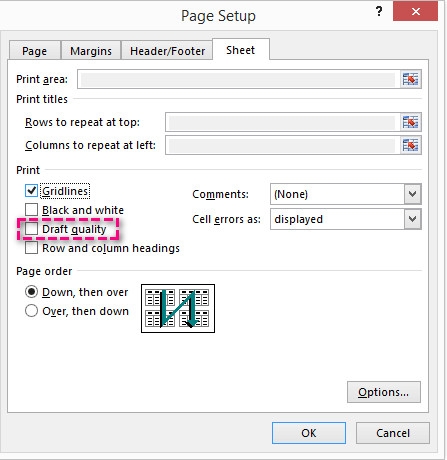Screen dimensions: 447x460
Task: Switch to the Page tab
Action: [x=35, y=51]
